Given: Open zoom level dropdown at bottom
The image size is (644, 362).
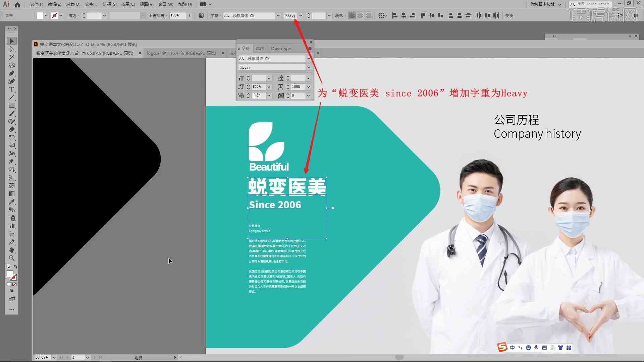Looking at the screenshot, I should coord(54,358).
